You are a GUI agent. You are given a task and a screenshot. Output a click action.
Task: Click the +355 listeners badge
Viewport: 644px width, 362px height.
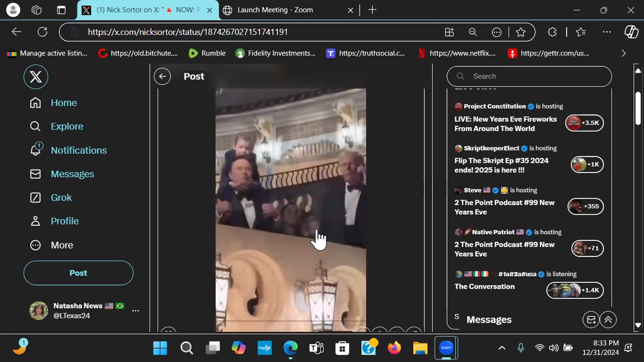coord(586,206)
